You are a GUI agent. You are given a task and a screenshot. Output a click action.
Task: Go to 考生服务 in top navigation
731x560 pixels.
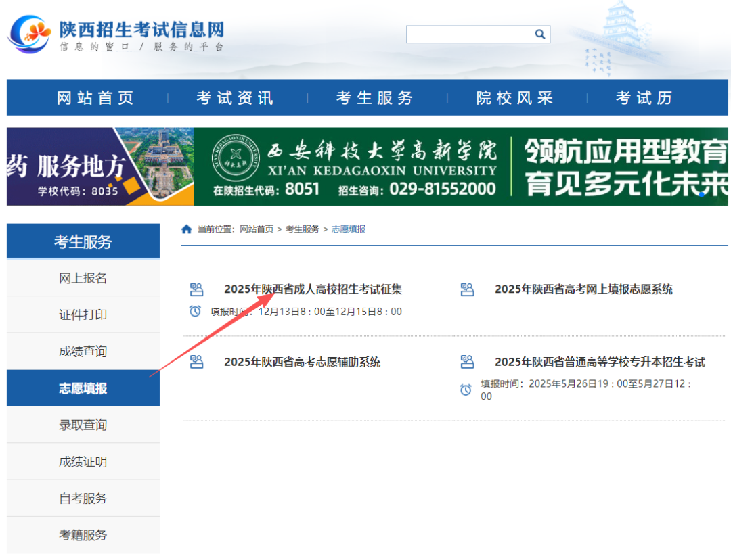375,98
